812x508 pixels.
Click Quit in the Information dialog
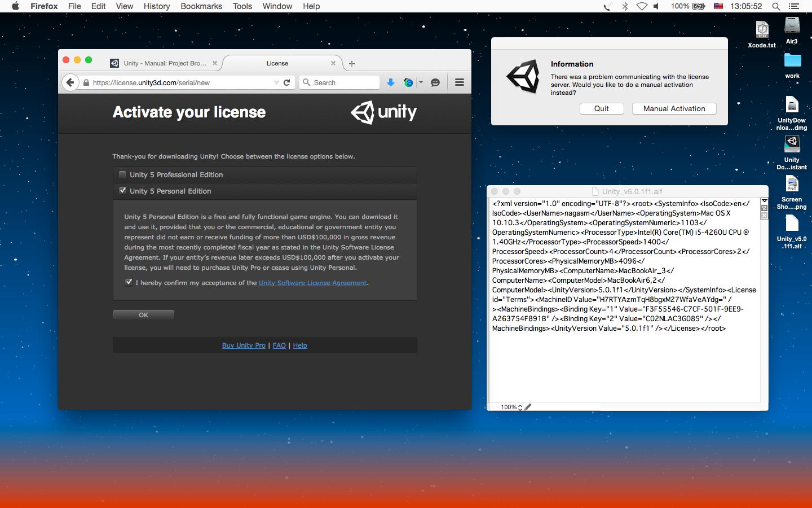tap(602, 108)
